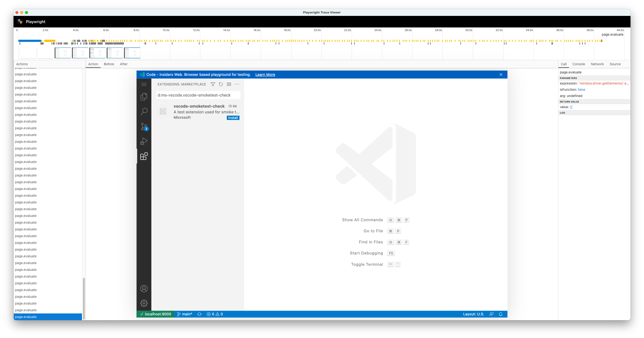Open the hamburger menu above activity bar
This screenshot has height=338, width=644.
pos(144,84)
